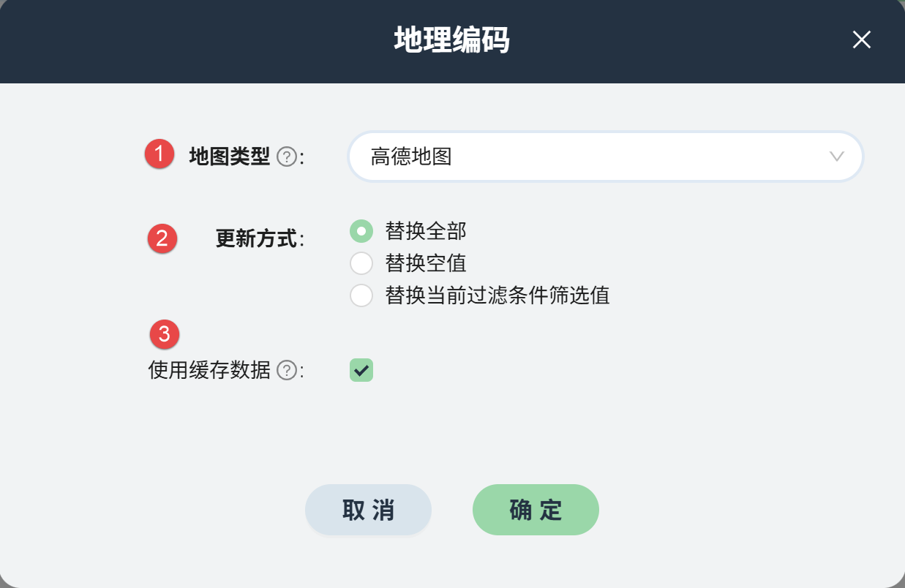Click the red number 2 badge
Viewport: 905px width, 588px height.
point(162,238)
